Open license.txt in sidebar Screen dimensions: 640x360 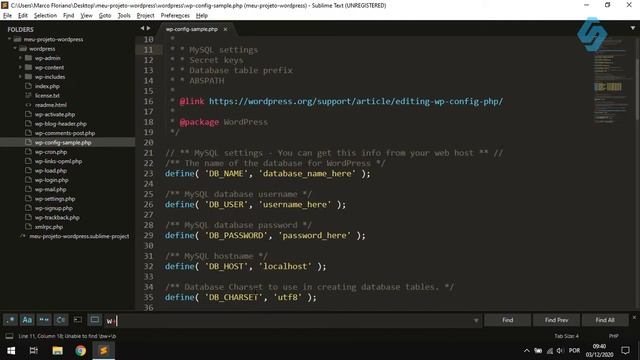[x=47, y=96]
